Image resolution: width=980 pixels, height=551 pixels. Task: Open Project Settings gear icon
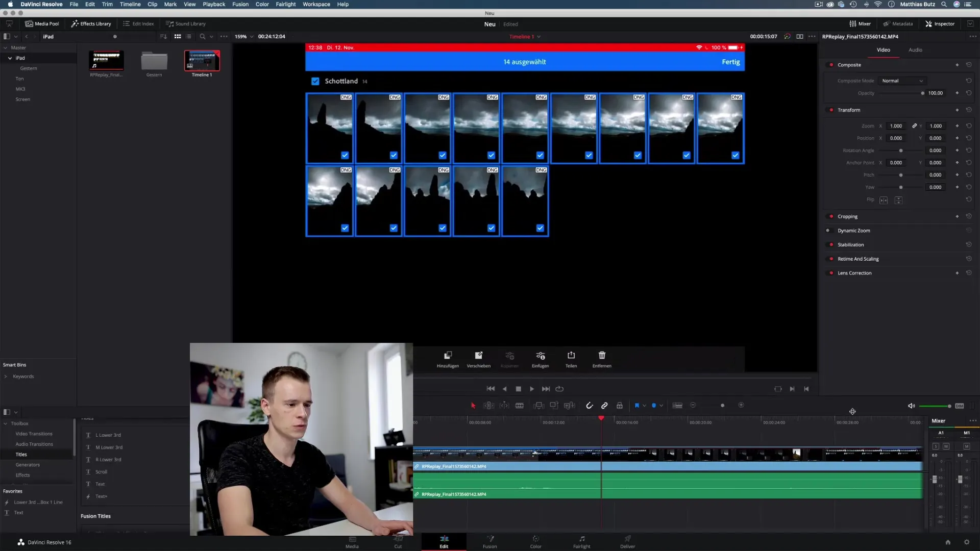point(966,542)
